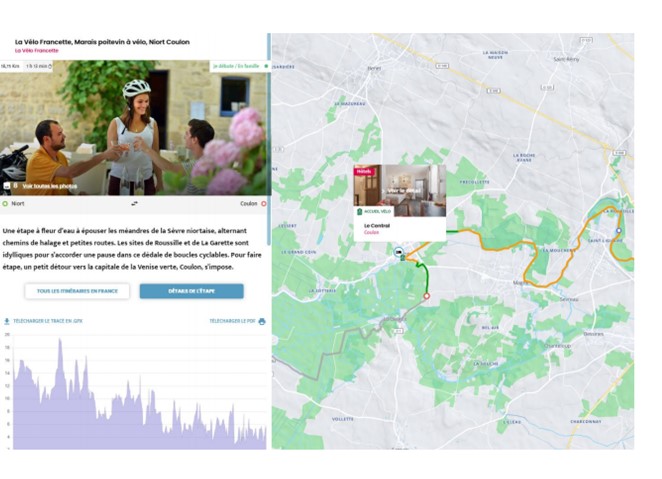The image size is (662, 479).
Task: Click the 'Je débute / En famille' difficulty label
Action: coord(236,66)
